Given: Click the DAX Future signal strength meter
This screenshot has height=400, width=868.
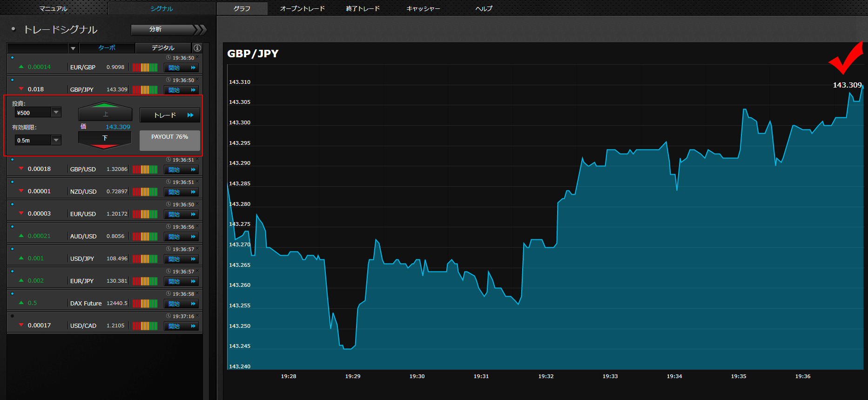Looking at the screenshot, I should click(x=145, y=304).
